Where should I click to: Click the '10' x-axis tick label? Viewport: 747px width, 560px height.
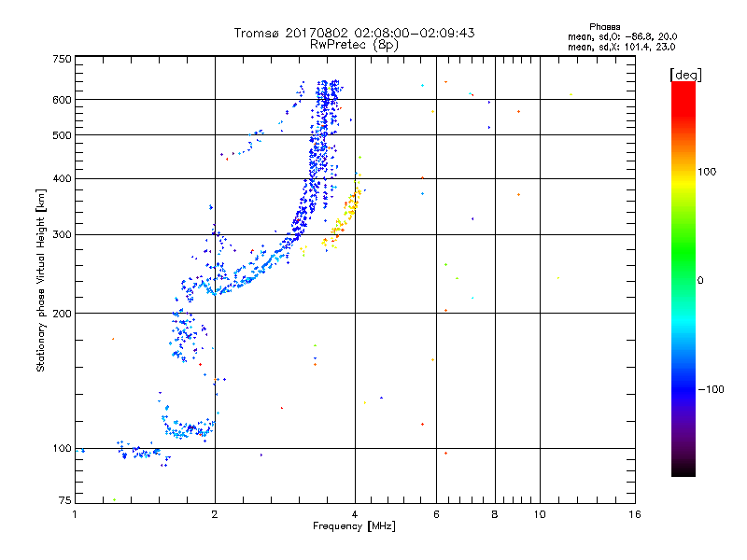(x=540, y=514)
